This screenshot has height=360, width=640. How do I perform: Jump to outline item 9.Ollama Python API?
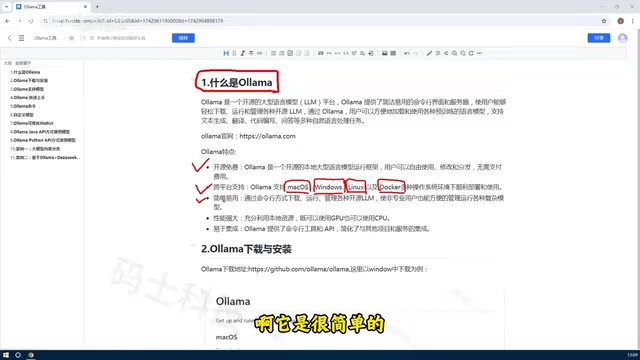[43, 140]
